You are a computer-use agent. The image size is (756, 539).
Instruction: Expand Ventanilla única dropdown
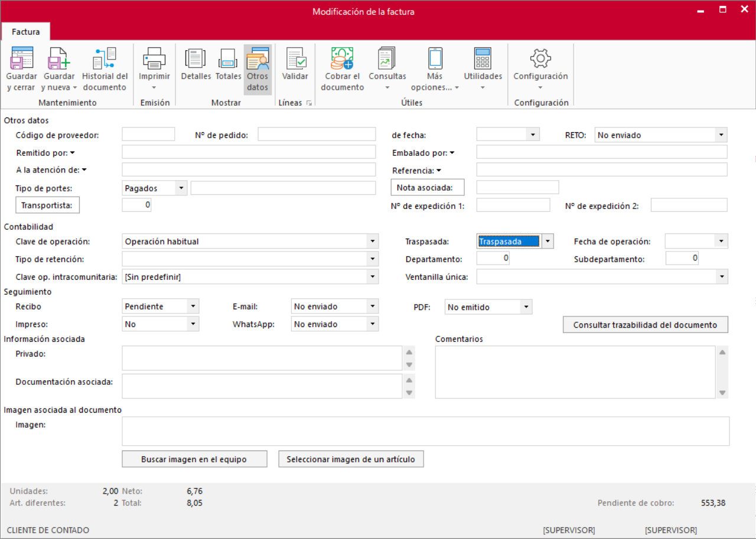click(722, 277)
